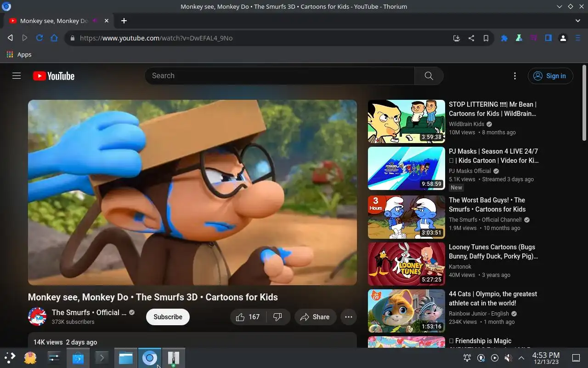
Task: Open the Experiments flask icon
Action: click(519, 38)
